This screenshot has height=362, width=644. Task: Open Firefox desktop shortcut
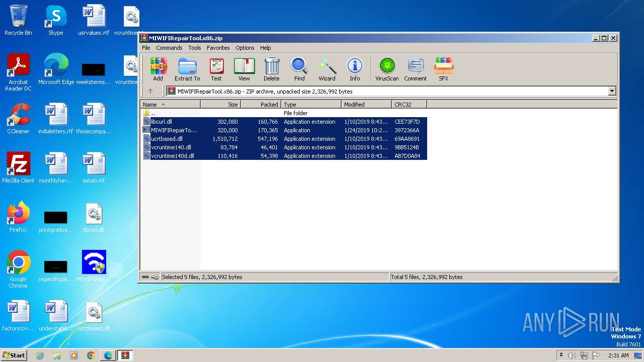(x=18, y=217)
